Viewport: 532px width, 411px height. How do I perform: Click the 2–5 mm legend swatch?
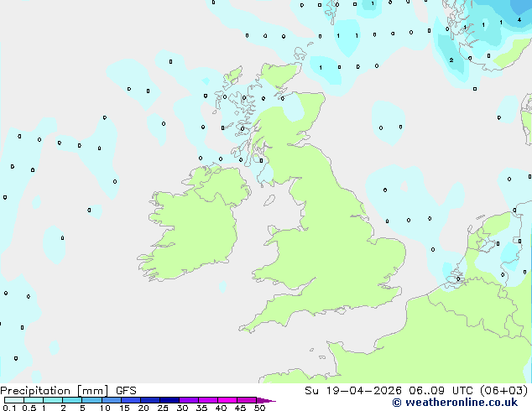click(72, 400)
